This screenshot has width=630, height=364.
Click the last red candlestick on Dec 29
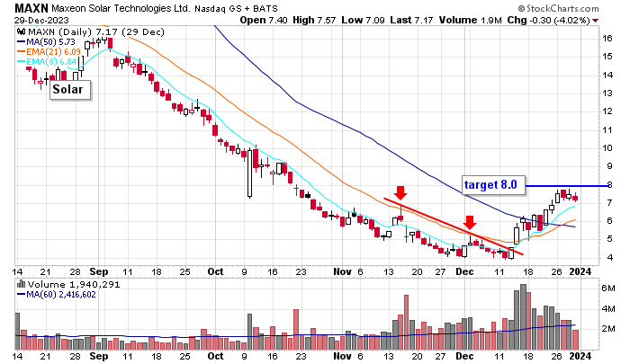575,197
